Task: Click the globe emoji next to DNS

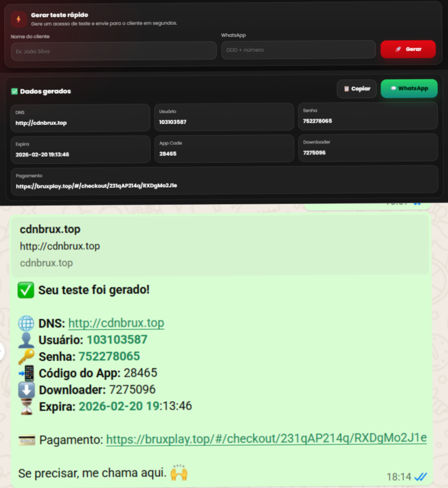Action: click(x=26, y=323)
